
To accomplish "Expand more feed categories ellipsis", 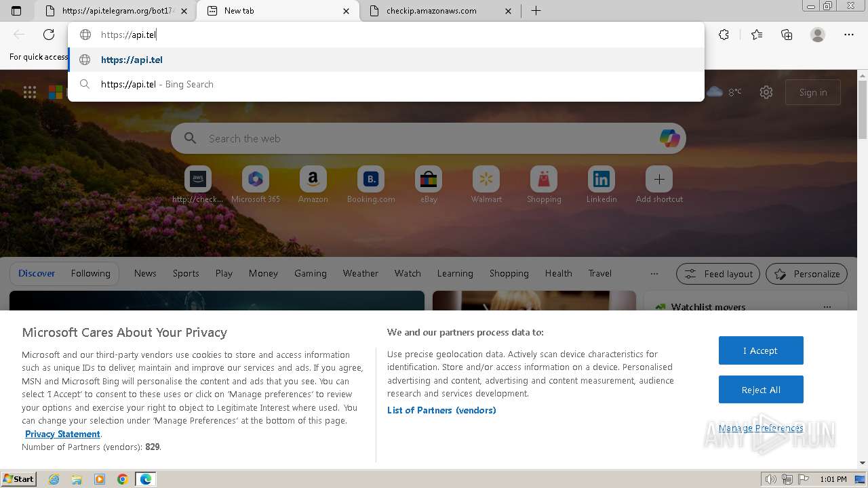I will 654,273.
